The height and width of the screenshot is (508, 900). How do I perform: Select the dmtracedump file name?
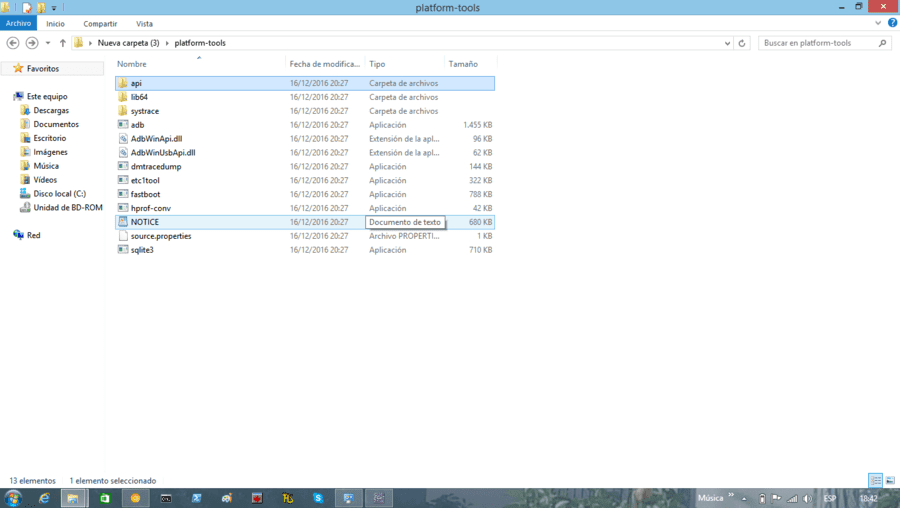156,166
